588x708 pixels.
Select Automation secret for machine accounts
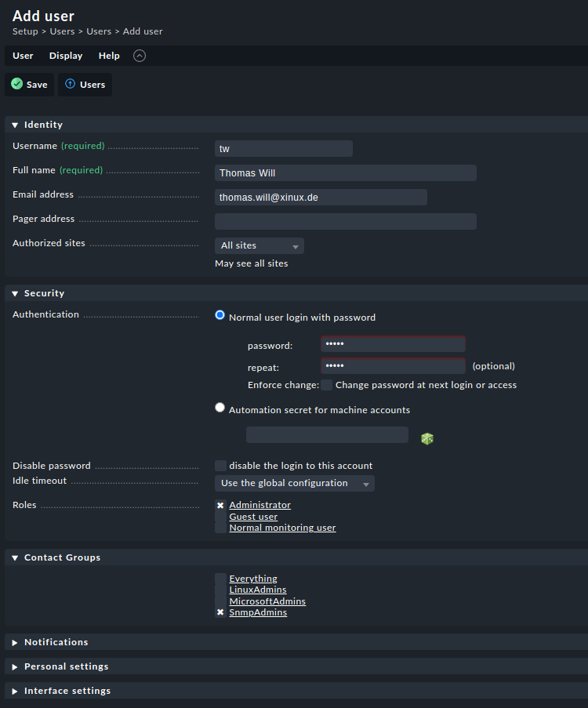[x=220, y=408]
